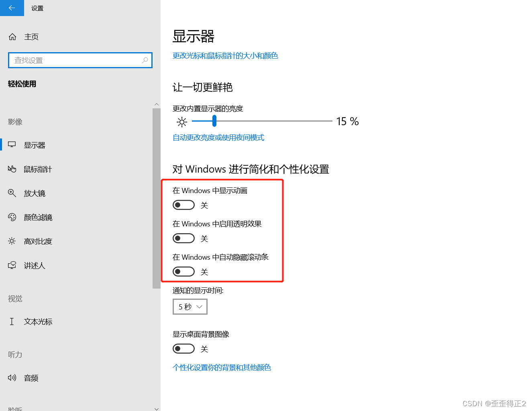This screenshot has width=532, height=411.
Task: Open 更改光标和鼠标指针的大小和颜色 link
Action: 225,55
